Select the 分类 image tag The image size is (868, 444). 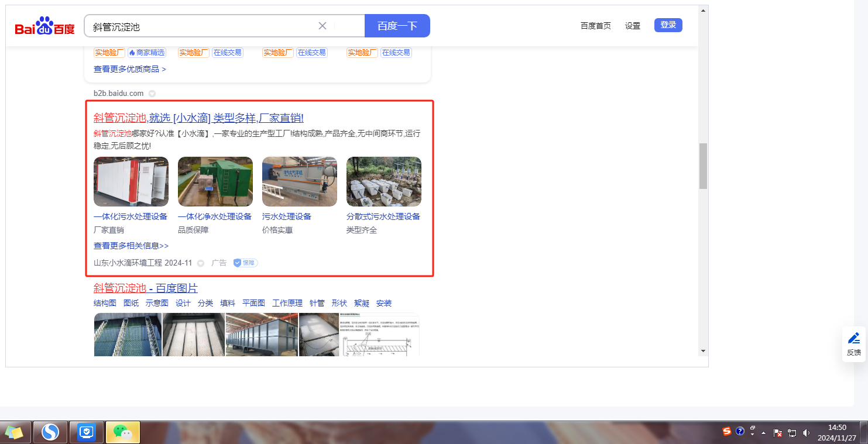[205, 303]
